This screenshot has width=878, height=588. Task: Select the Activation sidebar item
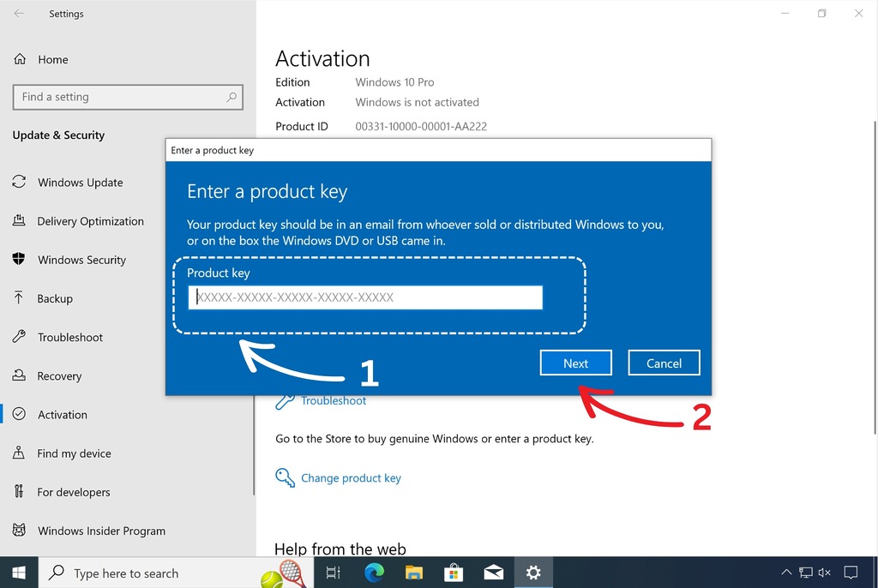pos(62,414)
